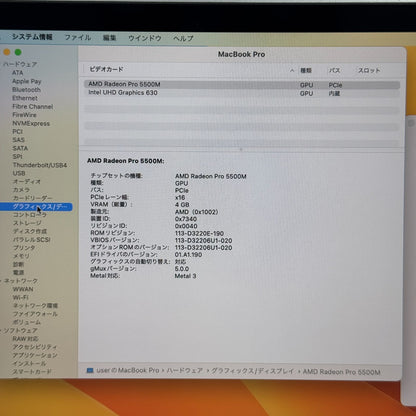This screenshot has height=416, width=416.
Task: Select アクセシビリティ in the sidebar
Action: (x=35, y=347)
